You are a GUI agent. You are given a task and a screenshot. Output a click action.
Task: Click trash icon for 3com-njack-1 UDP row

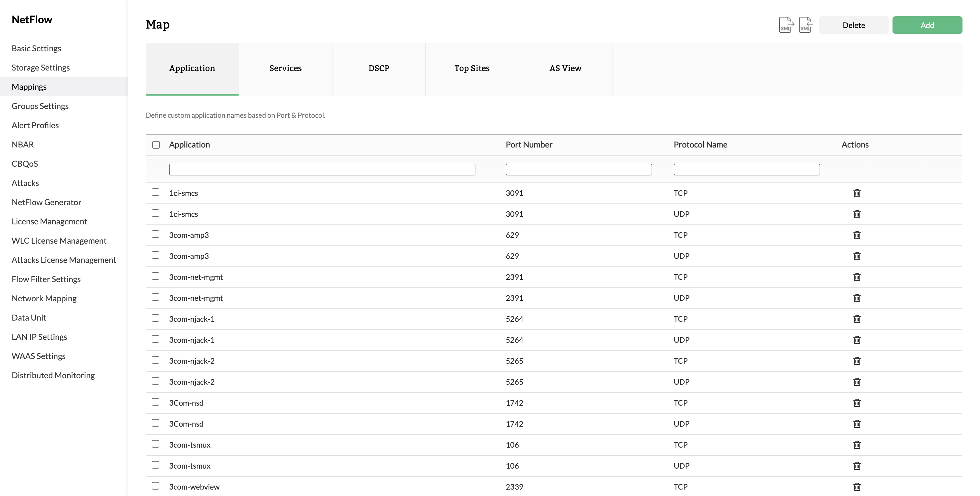(x=857, y=340)
